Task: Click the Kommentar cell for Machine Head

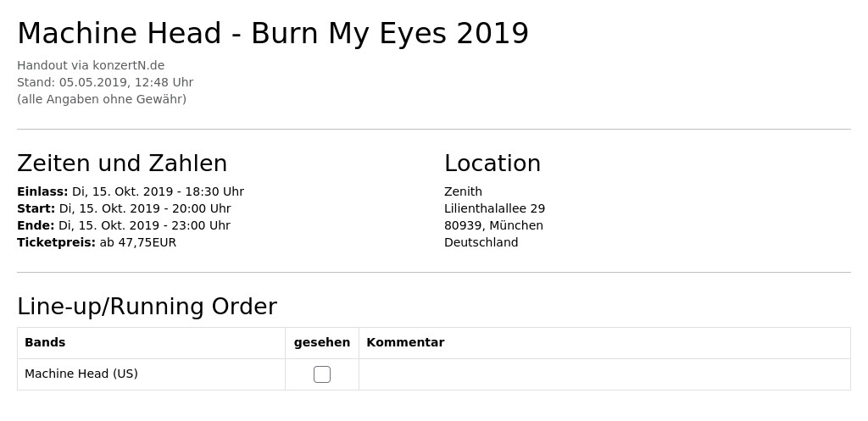Action: click(604, 374)
